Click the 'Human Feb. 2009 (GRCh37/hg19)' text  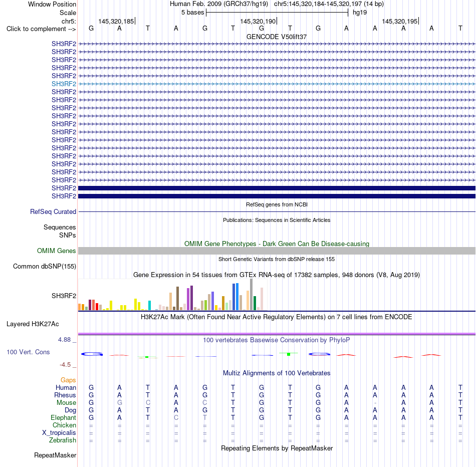tap(218, 4)
